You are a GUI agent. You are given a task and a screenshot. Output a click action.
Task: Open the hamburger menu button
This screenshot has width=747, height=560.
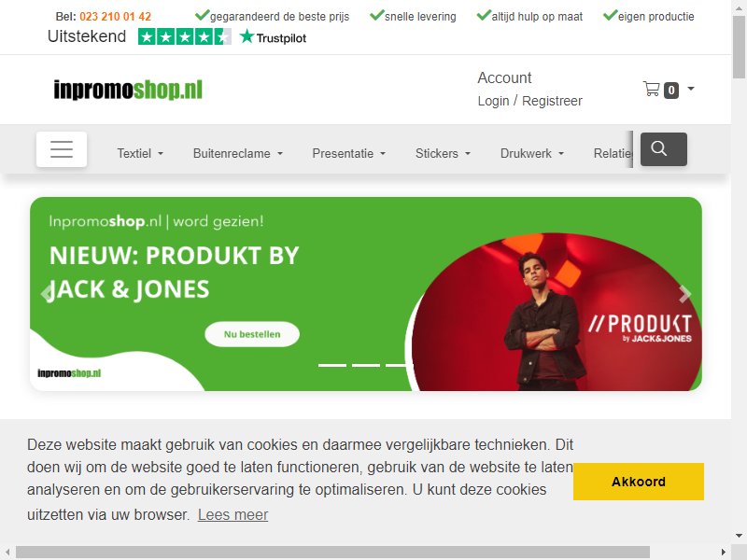62,149
